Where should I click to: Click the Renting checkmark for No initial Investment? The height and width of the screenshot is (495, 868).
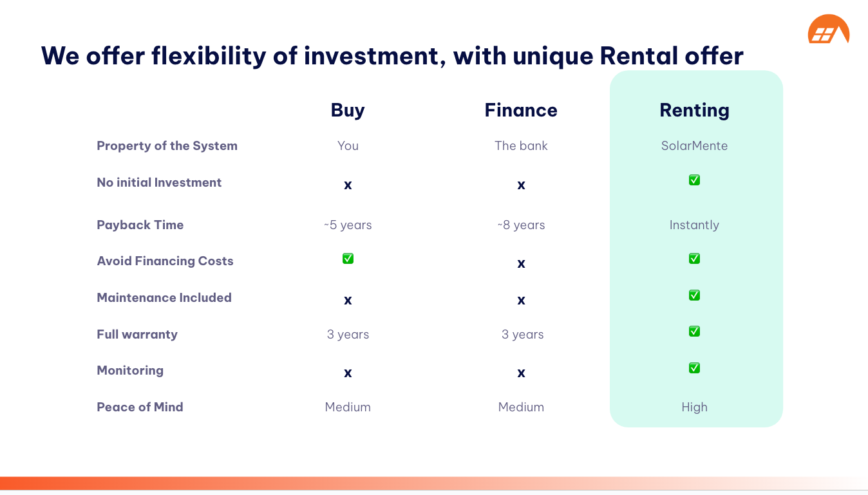click(x=694, y=180)
